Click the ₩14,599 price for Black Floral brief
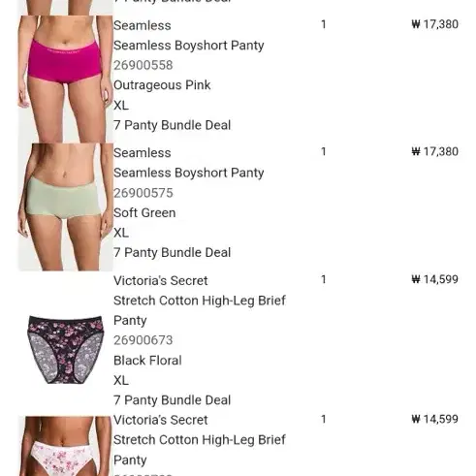 point(435,279)
